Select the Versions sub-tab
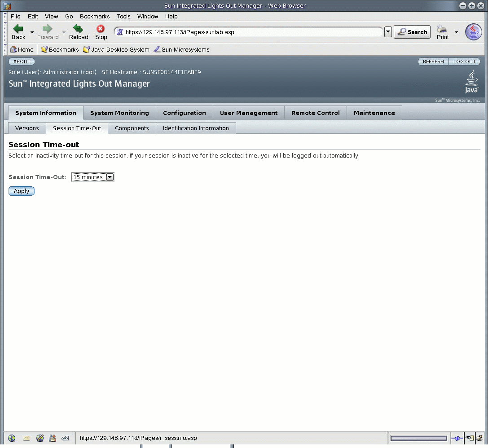Image resolution: width=488 pixels, height=448 pixels. coord(27,128)
